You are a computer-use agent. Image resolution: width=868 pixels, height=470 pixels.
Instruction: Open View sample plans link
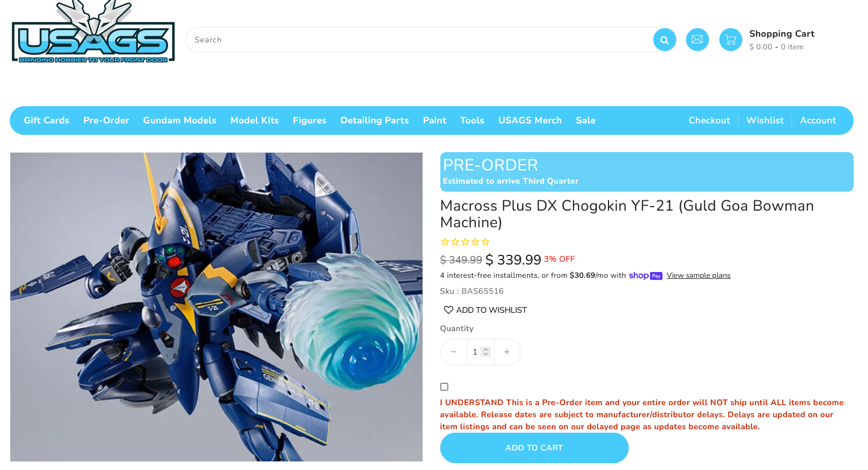tap(698, 275)
